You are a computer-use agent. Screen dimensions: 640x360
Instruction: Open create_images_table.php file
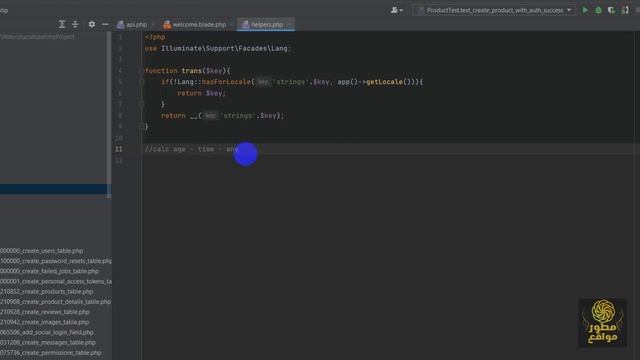(44, 322)
